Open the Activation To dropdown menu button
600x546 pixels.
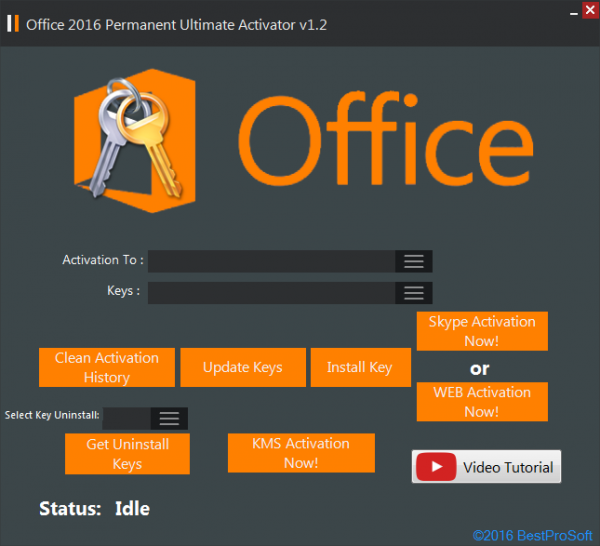414,261
